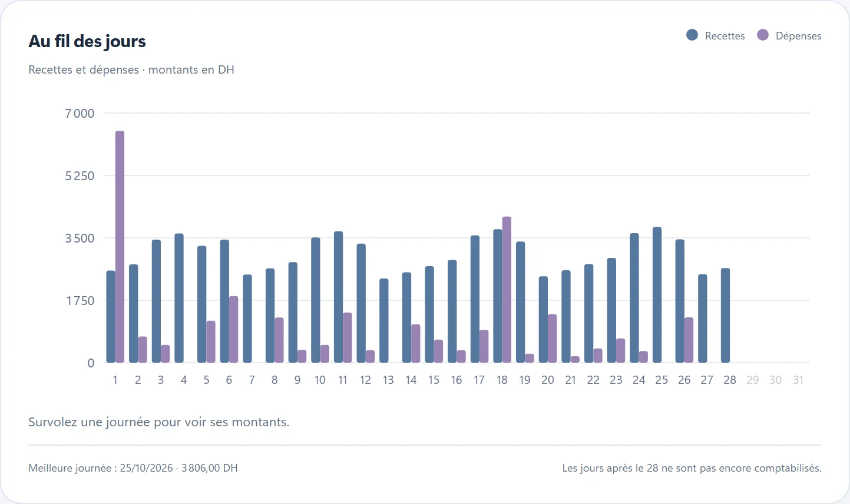
Task: Toggle the Dépenses legend series
Action: click(x=789, y=35)
